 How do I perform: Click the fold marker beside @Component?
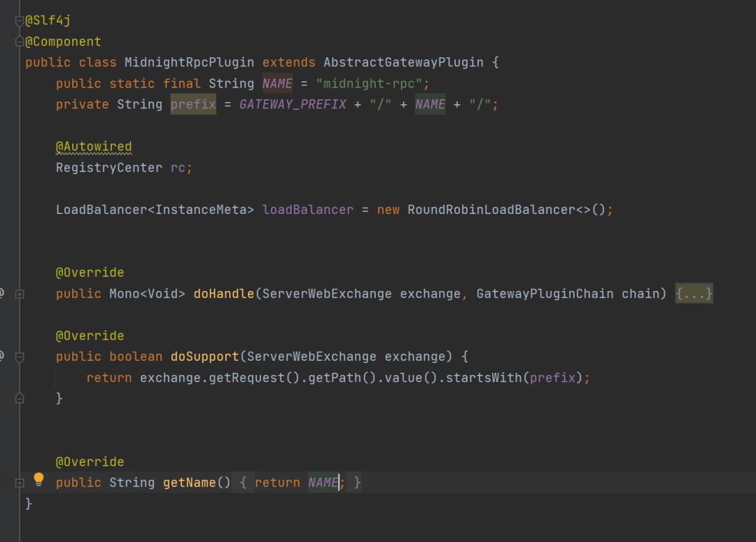click(x=20, y=41)
